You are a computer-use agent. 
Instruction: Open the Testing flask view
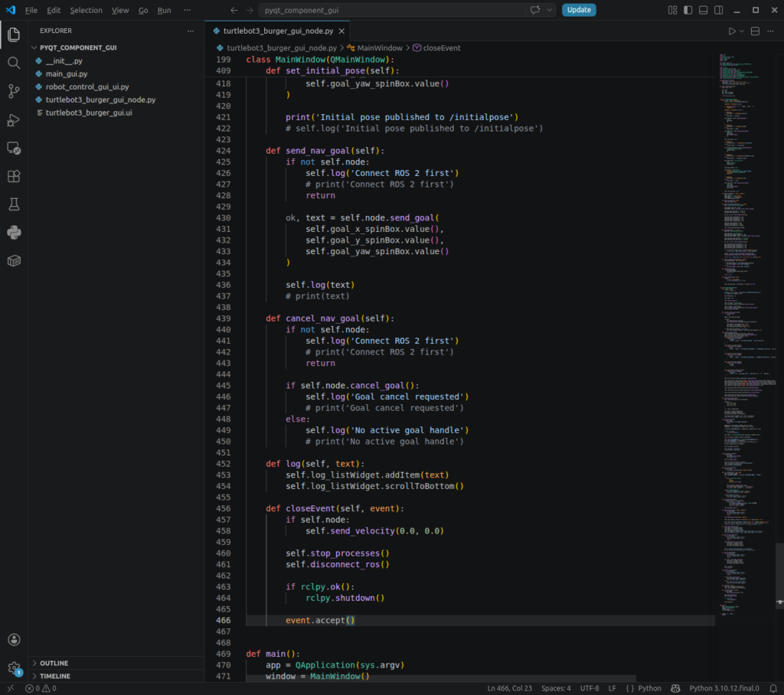pyautogui.click(x=14, y=204)
